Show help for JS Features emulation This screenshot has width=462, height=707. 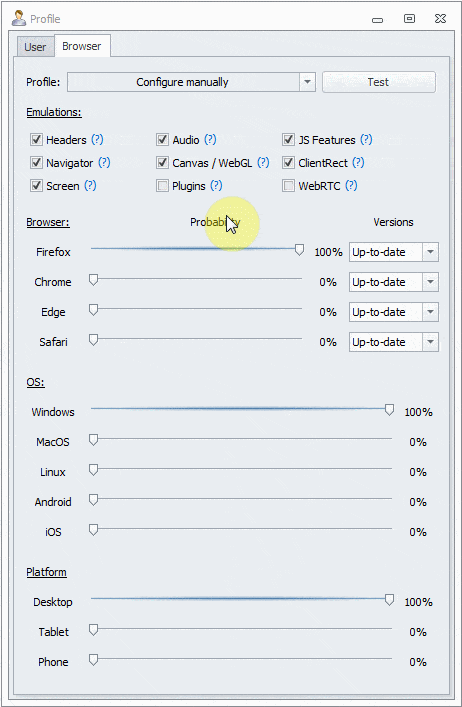(x=366, y=140)
